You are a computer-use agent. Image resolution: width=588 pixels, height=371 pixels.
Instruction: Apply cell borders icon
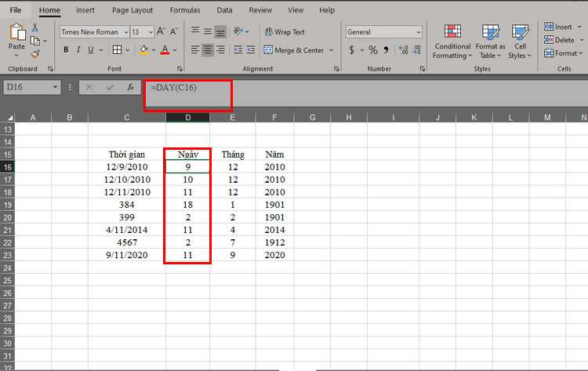pos(117,49)
